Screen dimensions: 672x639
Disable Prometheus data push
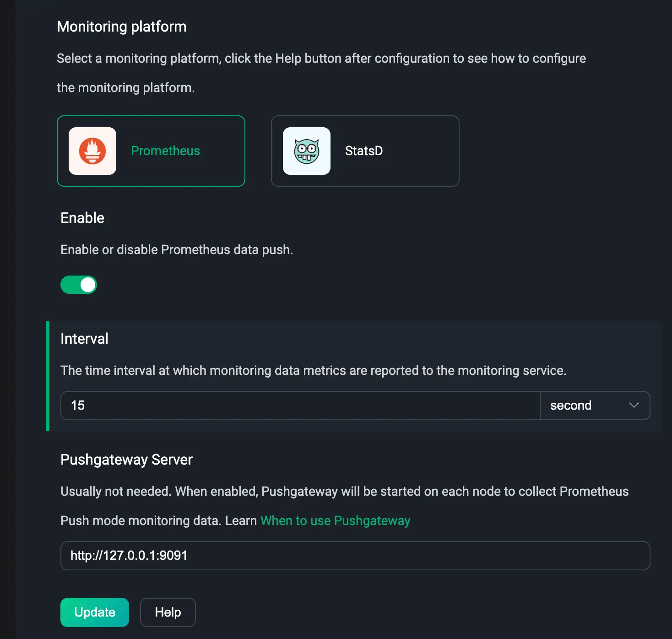79,285
